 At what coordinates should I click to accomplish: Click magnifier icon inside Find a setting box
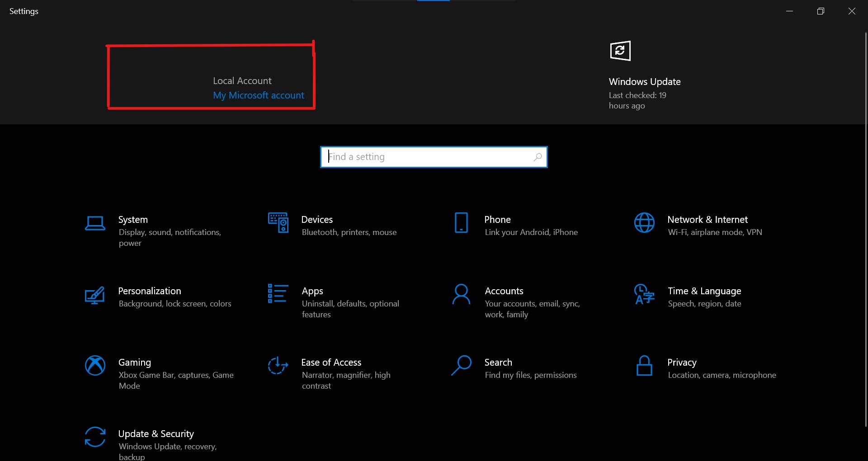(x=538, y=157)
